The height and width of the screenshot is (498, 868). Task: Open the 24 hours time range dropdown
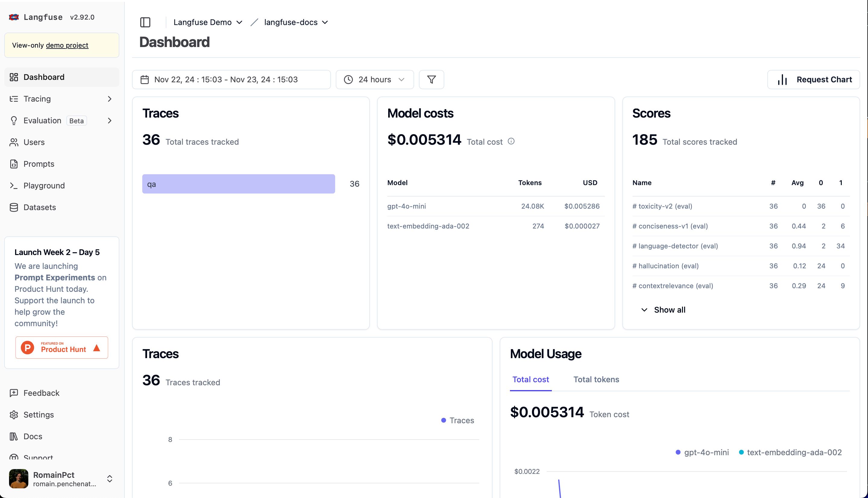tap(375, 80)
